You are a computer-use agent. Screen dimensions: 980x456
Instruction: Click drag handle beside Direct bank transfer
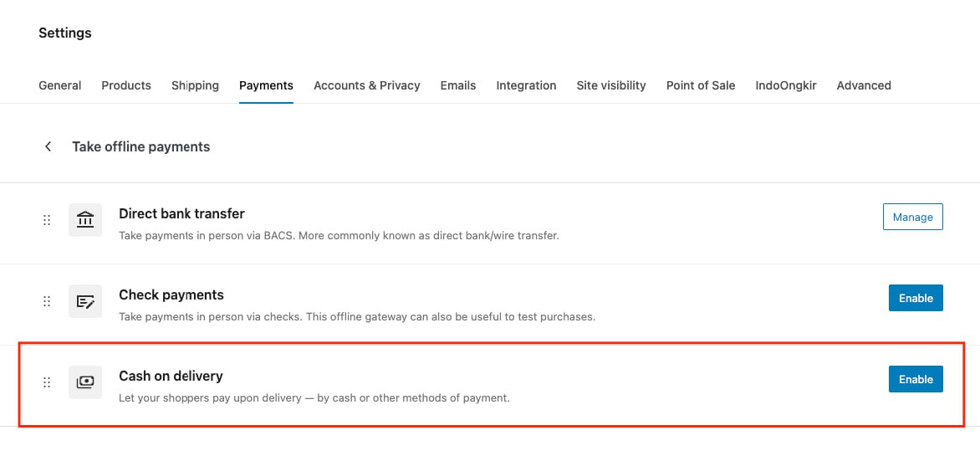(47, 220)
